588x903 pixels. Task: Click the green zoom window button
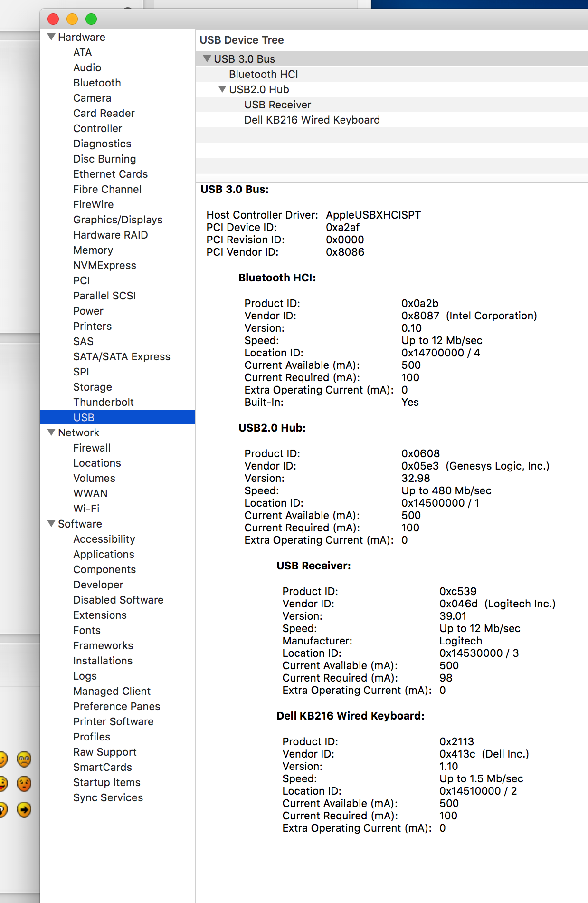point(91,19)
